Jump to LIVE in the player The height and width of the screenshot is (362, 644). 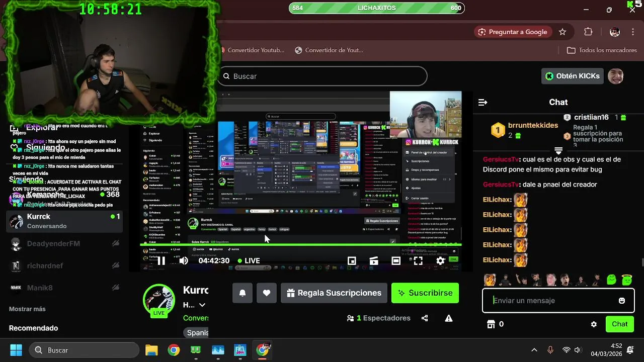249,260
